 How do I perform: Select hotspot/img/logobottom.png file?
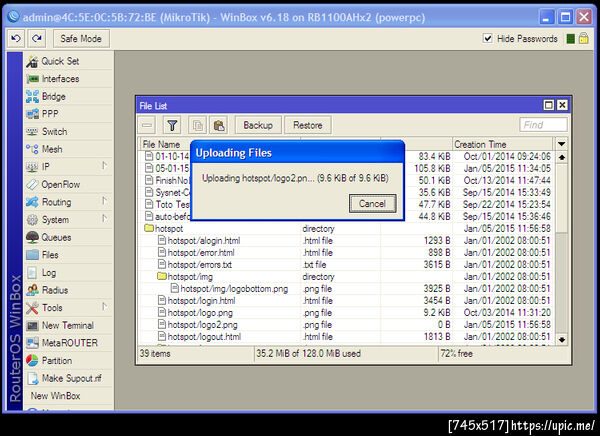[x=346, y=289]
